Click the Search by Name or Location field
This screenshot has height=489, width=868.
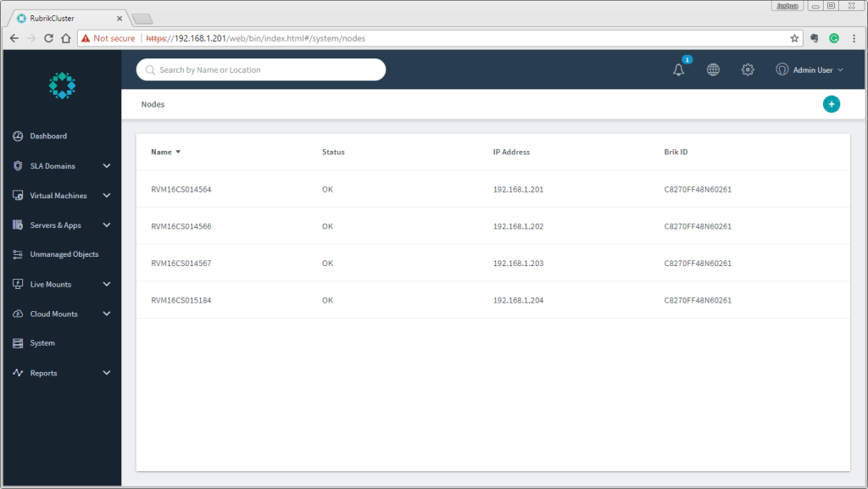pos(260,69)
